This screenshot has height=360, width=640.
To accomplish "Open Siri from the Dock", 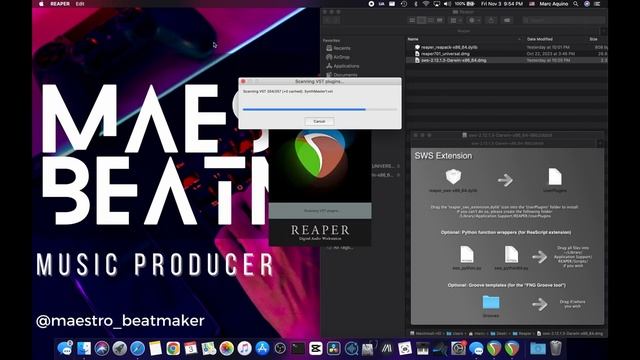I will (x=102, y=348).
